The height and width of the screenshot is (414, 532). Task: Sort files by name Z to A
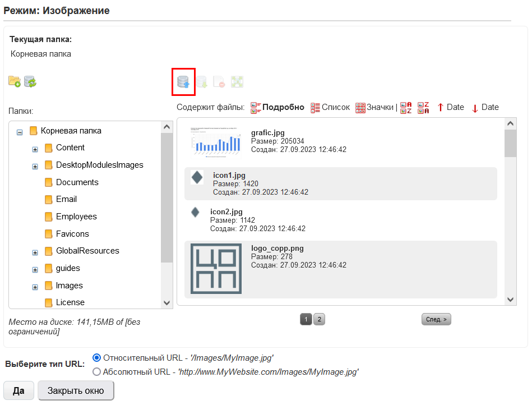[424, 108]
